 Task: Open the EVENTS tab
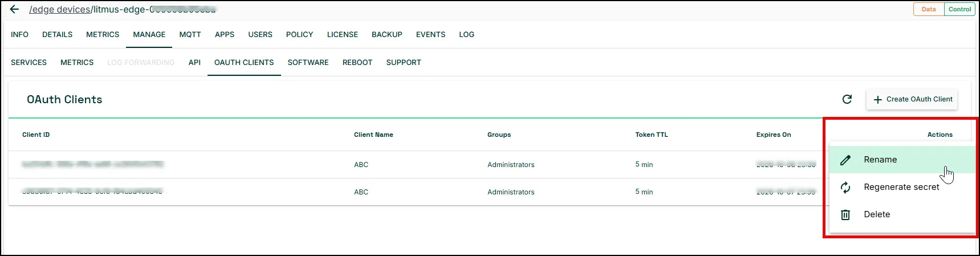point(431,34)
